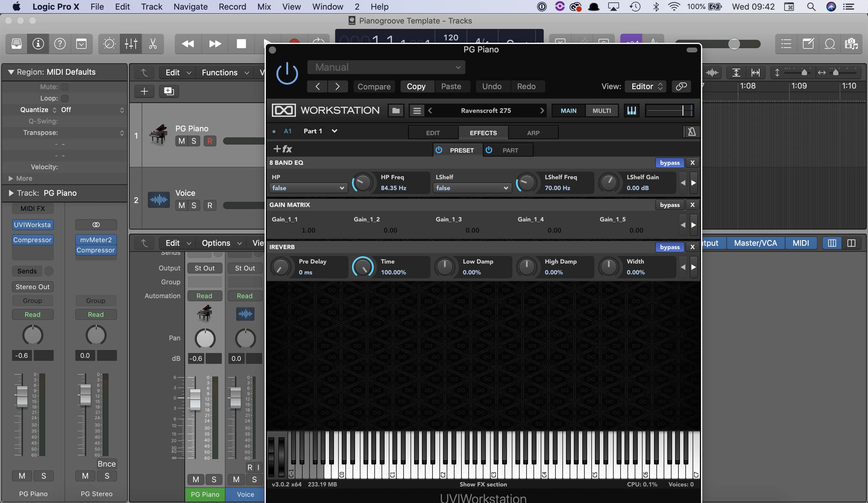Image resolution: width=868 pixels, height=503 pixels.
Task: Open the LShelf false dropdown
Action: [472, 188]
